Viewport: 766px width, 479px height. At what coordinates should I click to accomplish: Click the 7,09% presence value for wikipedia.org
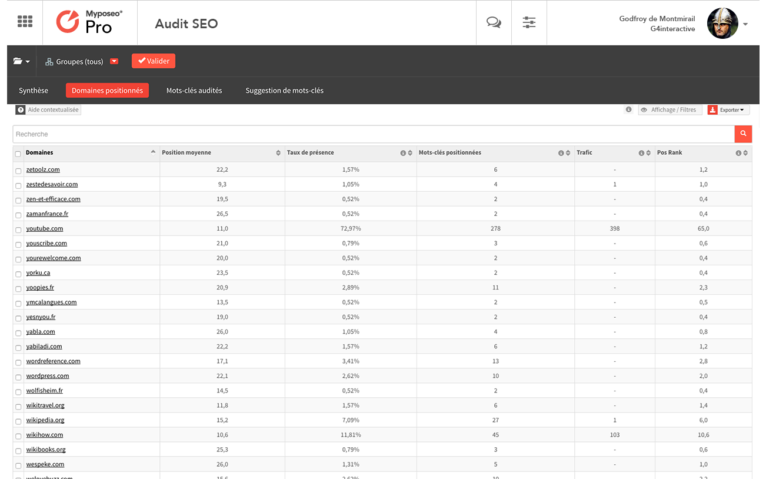pyautogui.click(x=350, y=420)
